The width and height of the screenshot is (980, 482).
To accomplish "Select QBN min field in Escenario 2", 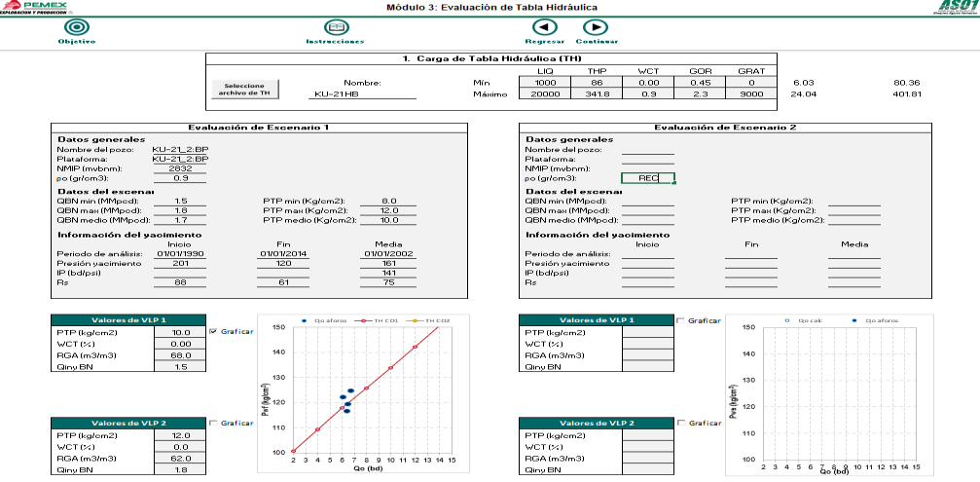I will 648,202.
